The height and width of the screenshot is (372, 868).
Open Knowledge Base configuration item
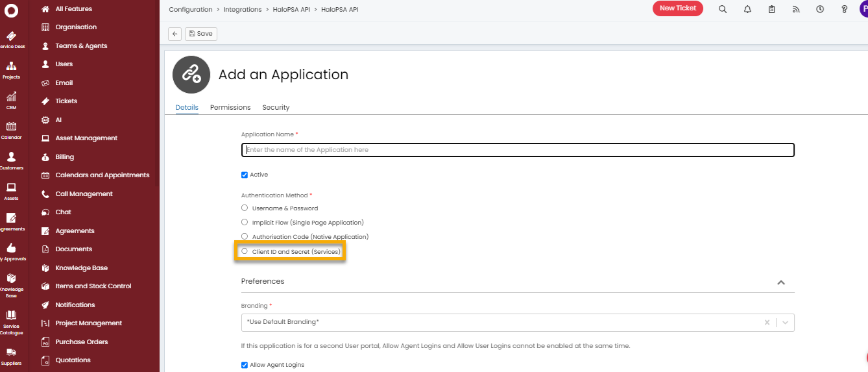tap(81, 268)
